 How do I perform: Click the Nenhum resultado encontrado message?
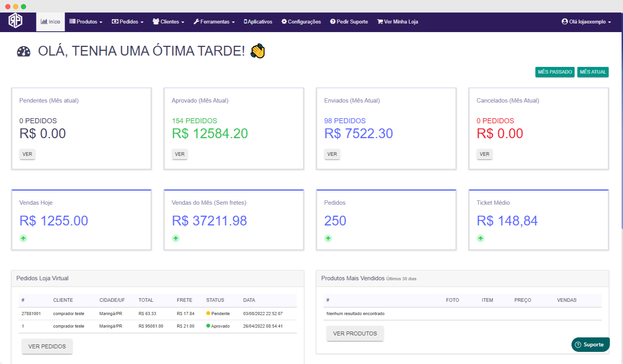click(x=355, y=314)
